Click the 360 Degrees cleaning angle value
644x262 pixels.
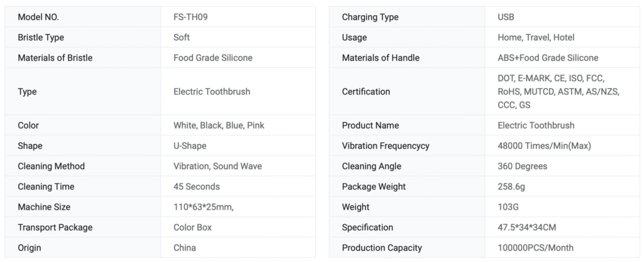[522, 166]
